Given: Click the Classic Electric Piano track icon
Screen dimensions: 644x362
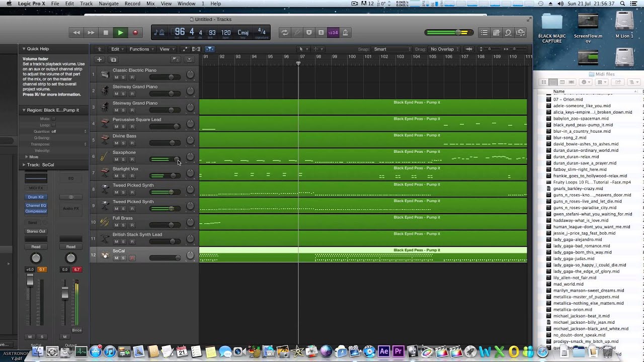Looking at the screenshot, I should point(105,74).
